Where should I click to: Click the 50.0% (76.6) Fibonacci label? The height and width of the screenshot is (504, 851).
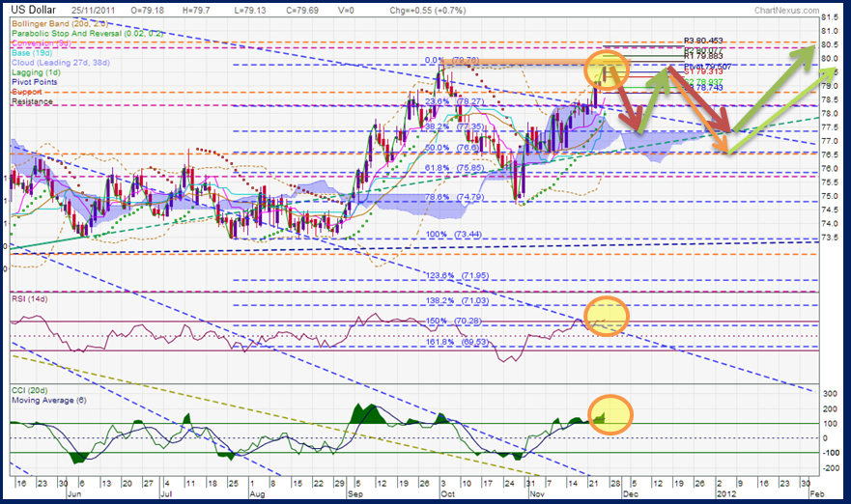(451, 148)
